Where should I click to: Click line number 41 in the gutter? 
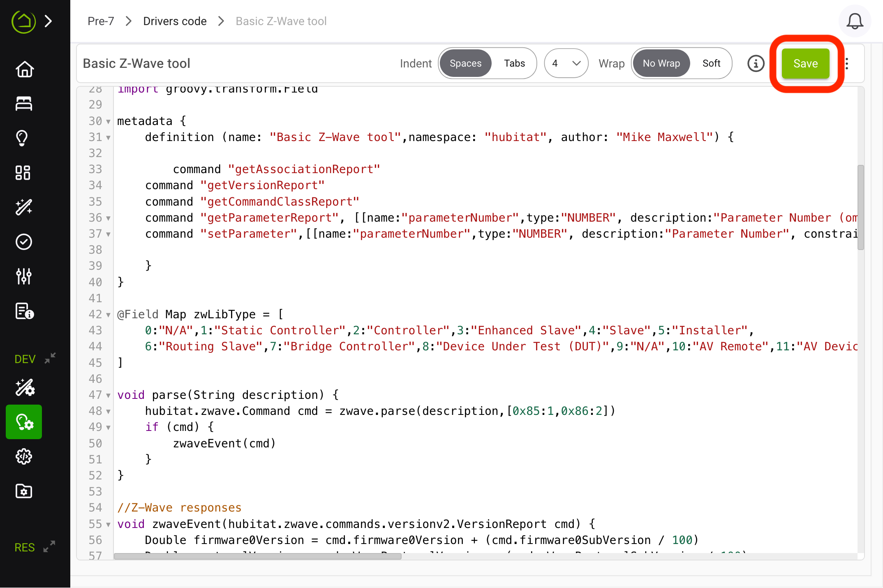coord(95,298)
